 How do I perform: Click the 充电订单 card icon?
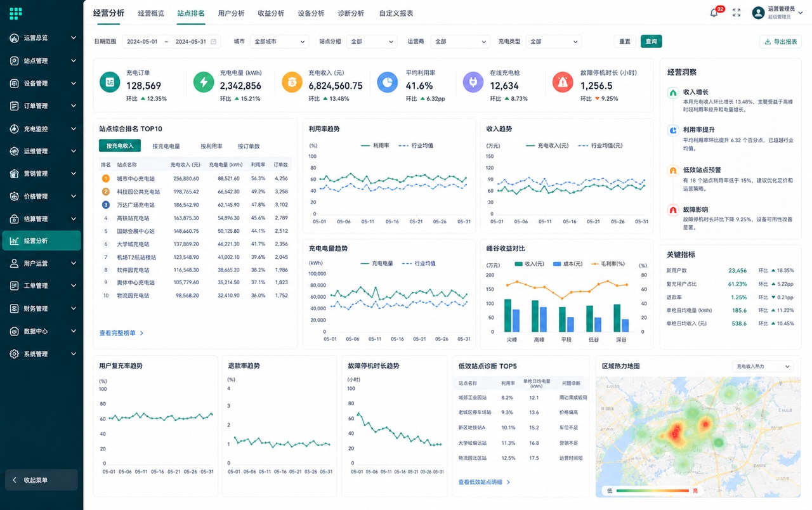(x=110, y=82)
